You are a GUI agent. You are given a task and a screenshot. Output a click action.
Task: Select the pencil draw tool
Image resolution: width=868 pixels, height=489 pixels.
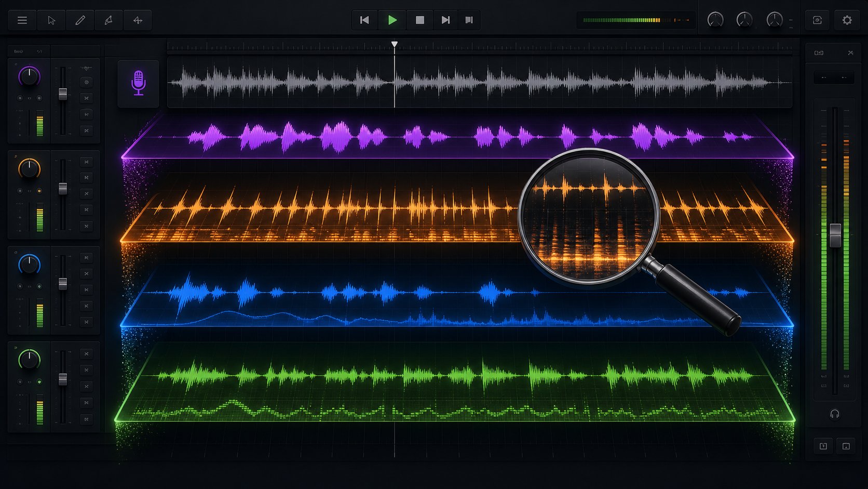coord(80,20)
